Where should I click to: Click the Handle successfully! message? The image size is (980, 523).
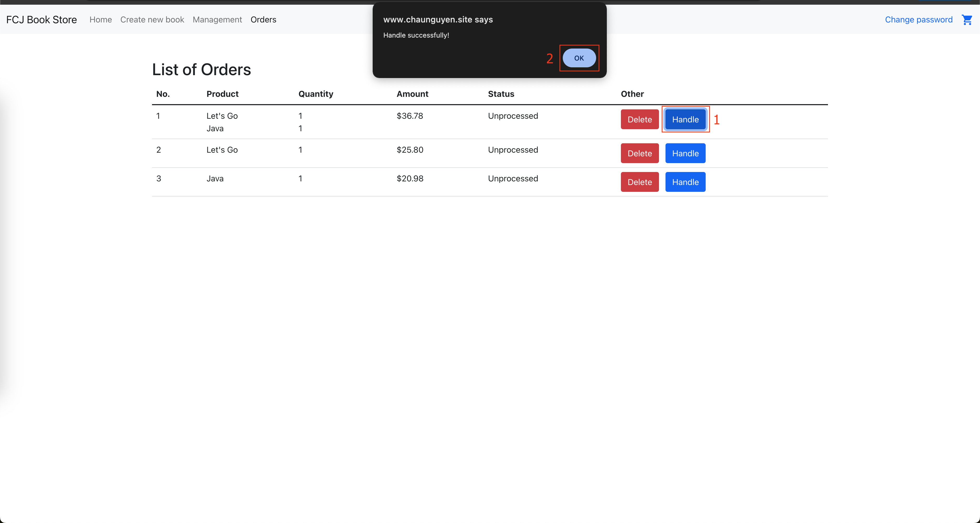pos(416,35)
